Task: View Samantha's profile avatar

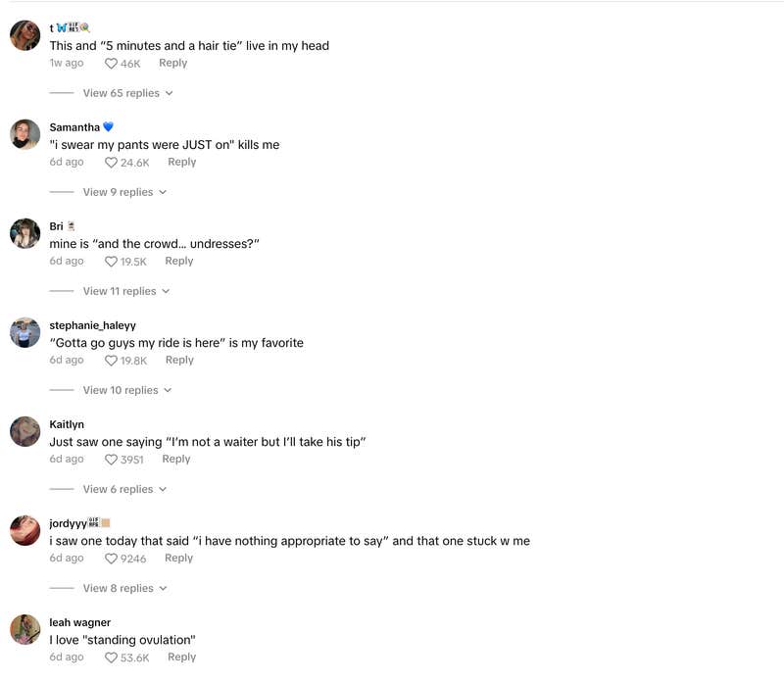Action: coord(24,134)
